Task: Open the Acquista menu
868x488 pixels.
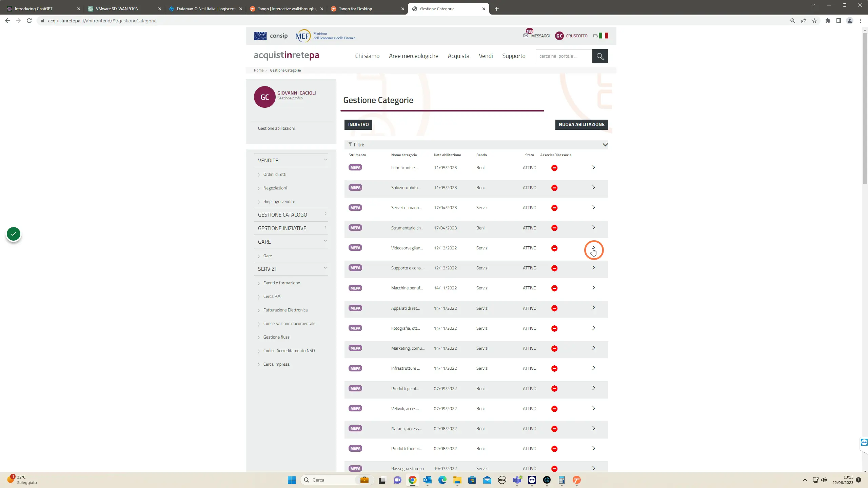Action: pyautogui.click(x=458, y=56)
